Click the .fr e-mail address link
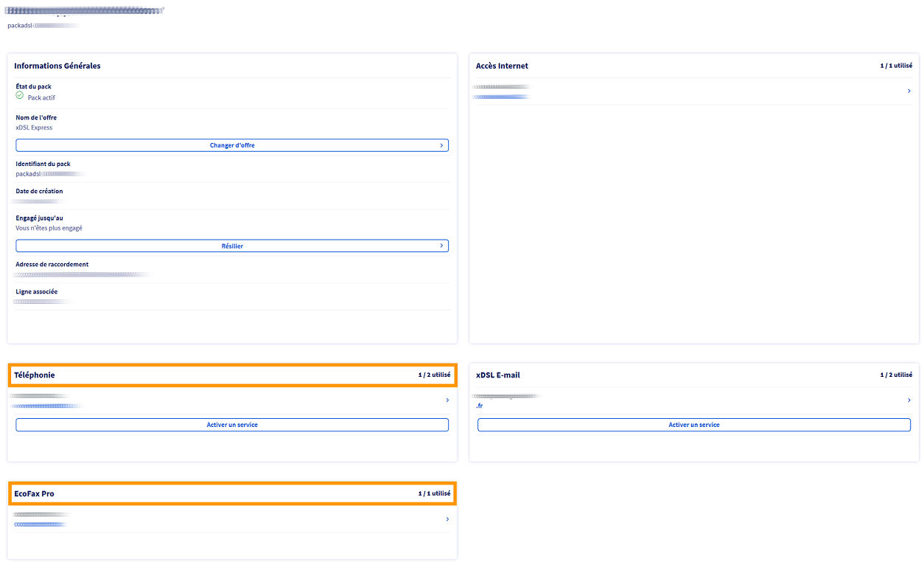 pyautogui.click(x=480, y=406)
